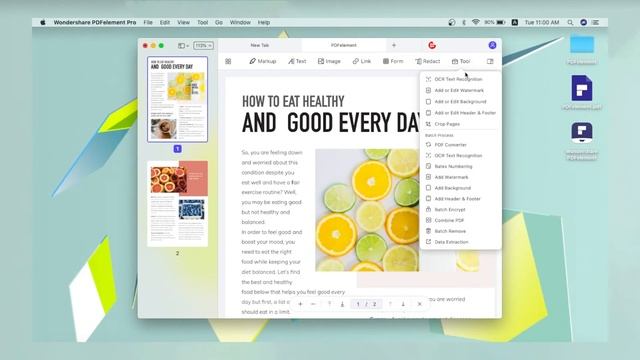Open the Help menu
The height and width of the screenshot is (360, 640).
click(264, 22)
